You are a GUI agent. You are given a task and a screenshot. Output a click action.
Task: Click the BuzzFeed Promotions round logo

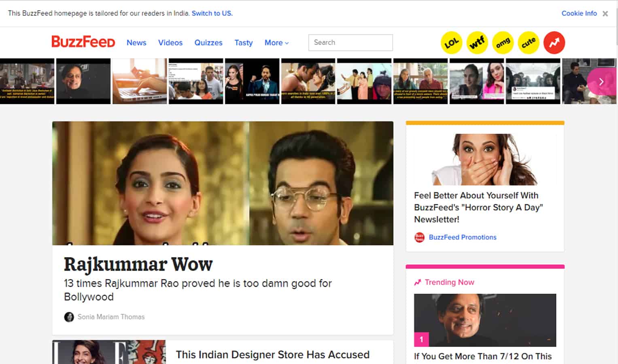419,237
